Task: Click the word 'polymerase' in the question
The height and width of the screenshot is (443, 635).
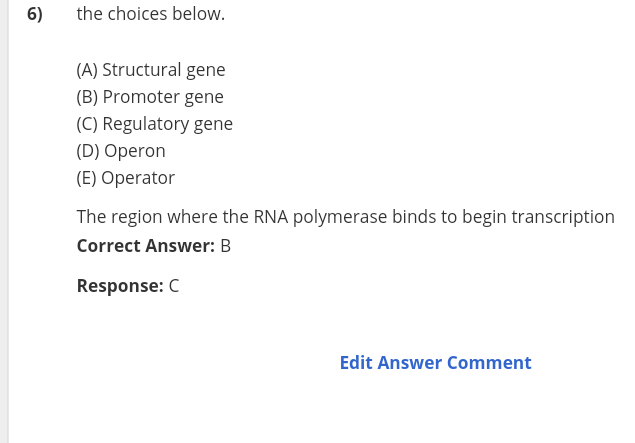Action: tap(340, 217)
